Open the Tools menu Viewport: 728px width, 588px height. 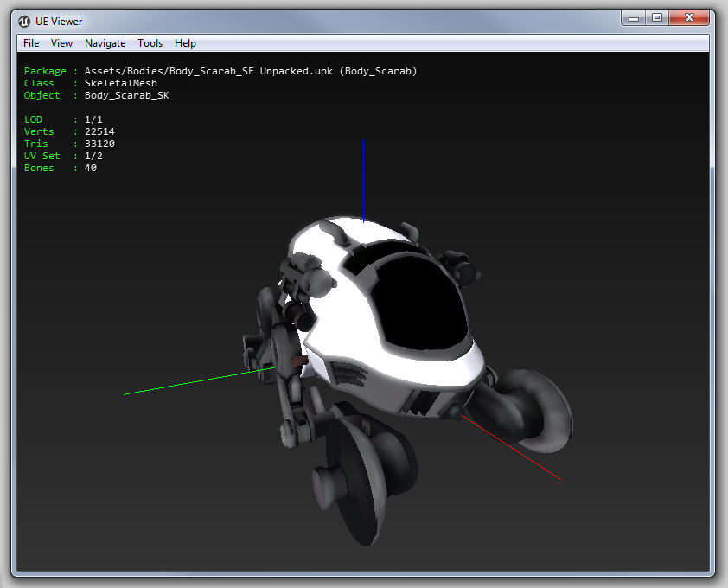150,42
